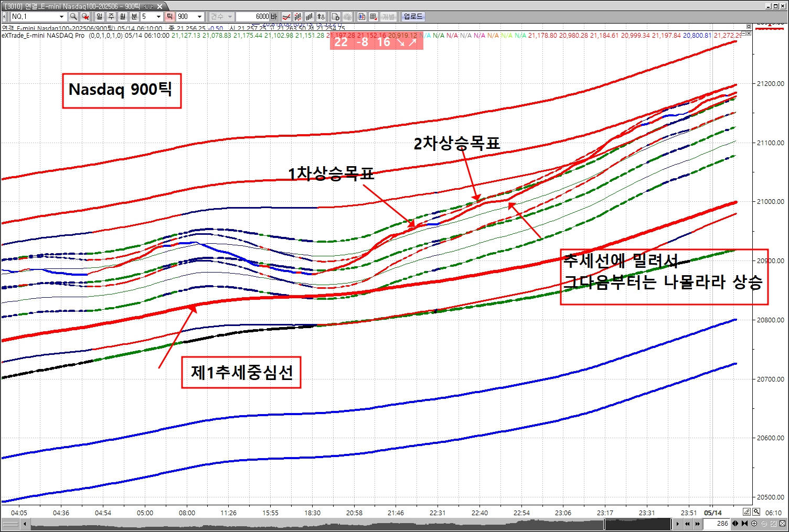The height and width of the screenshot is (532, 789).
Task: Click the chart magnifier icon above 06:10
Action: tap(756, 512)
